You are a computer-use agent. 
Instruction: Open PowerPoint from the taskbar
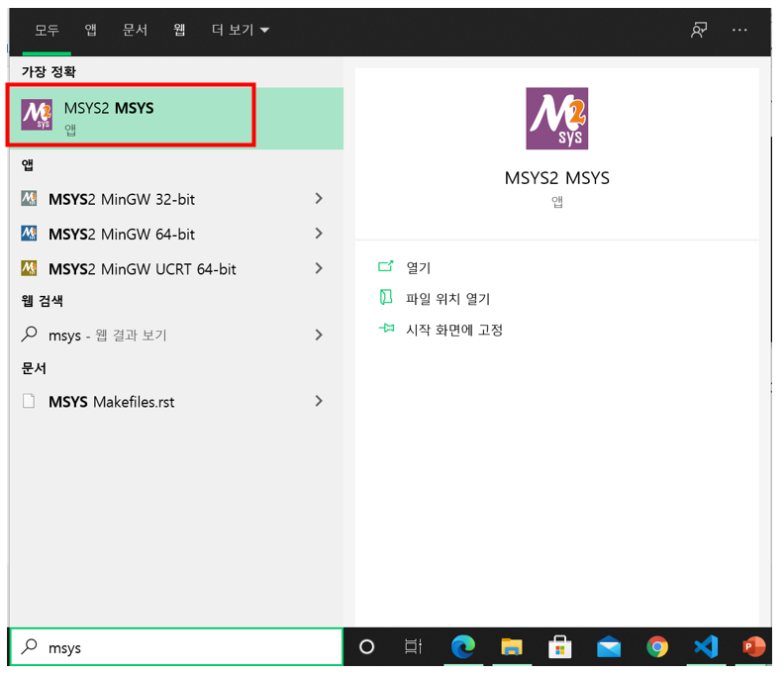tap(753, 646)
